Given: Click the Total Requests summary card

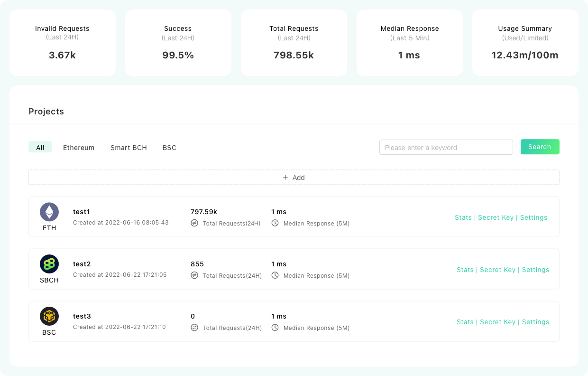Looking at the screenshot, I should tap(294, 43).
